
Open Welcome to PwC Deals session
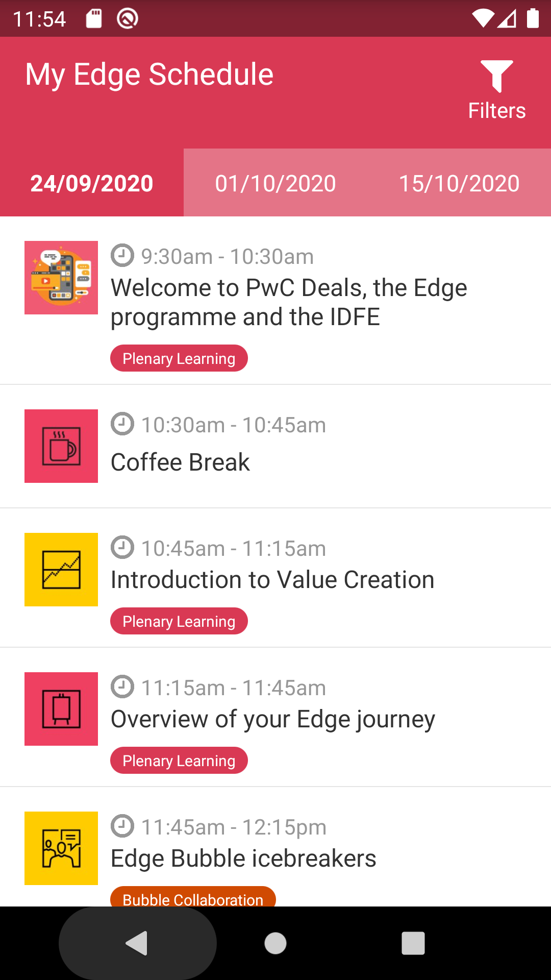tap(275, 301)
